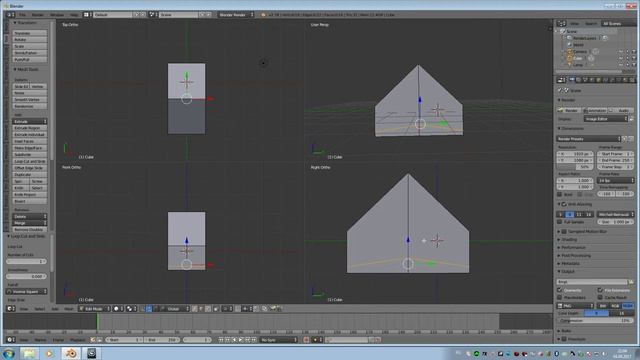This screenshot has height=360, width=640.
Task: Open the Render Layers properties tab
Action: 578,80
